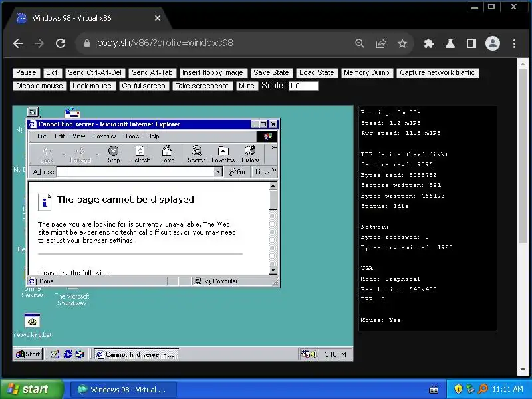Reload the Chrome page
Screen dimensions: 532x399
click(x=61, y=43)
